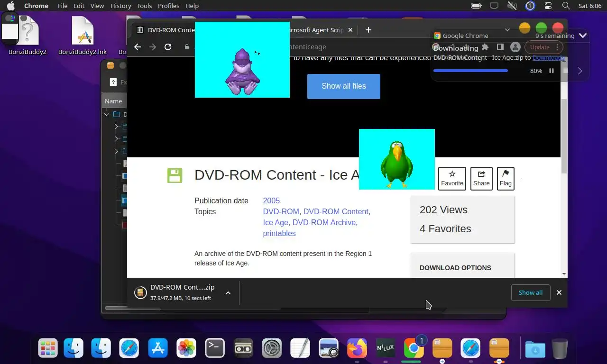Pause the download in the notification
This screenshot has height=364, width=607.
[552, 71]
